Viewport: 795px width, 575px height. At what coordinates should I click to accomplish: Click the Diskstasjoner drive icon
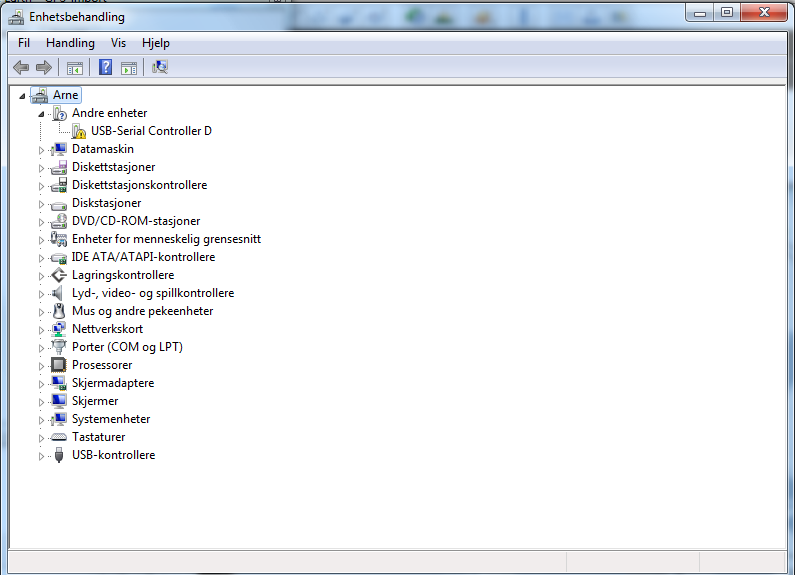point(59,204)
